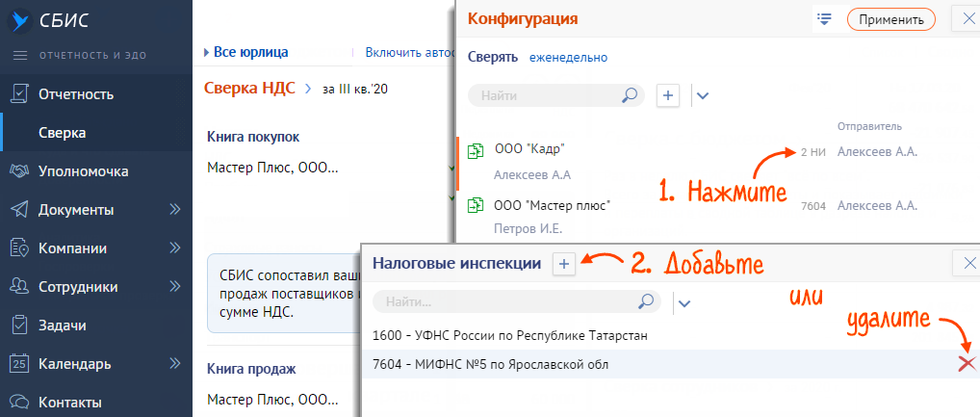Click the paper plane Документы icon
Image resolution: width=980 pixels, height=417 pixels.
pos(20,209)
